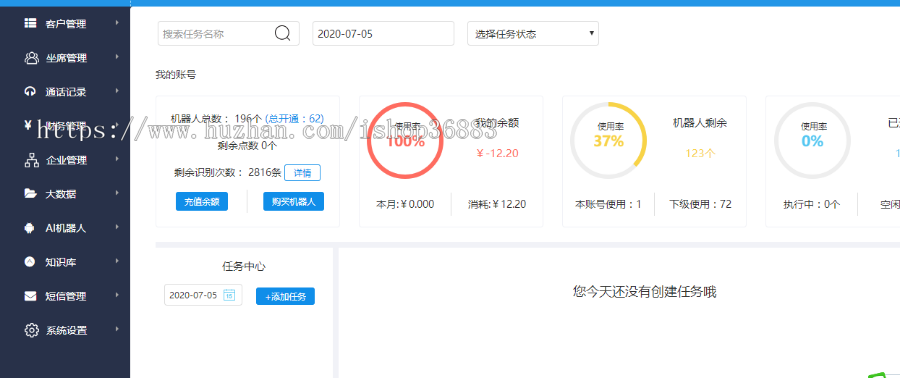The height and width of the screenshot is (378, 900).
Task: Click the 充值余额 button
Action: pyautogui.click(x=201, y=202)
